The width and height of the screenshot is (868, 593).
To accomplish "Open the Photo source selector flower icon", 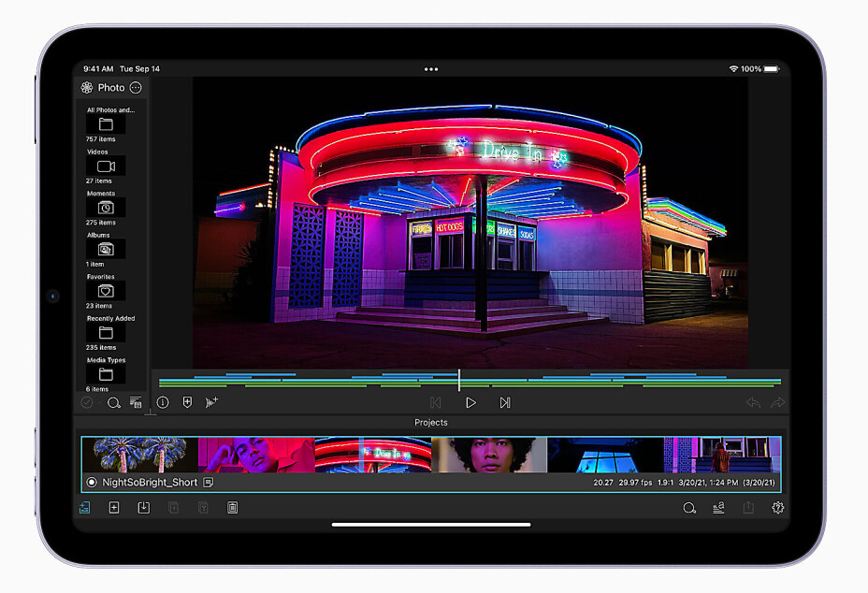I will click(x=87, y=88).
